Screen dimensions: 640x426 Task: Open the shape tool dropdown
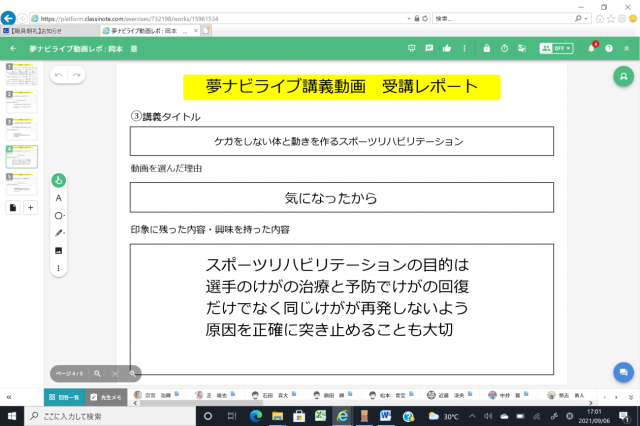(x=59, y=215)
